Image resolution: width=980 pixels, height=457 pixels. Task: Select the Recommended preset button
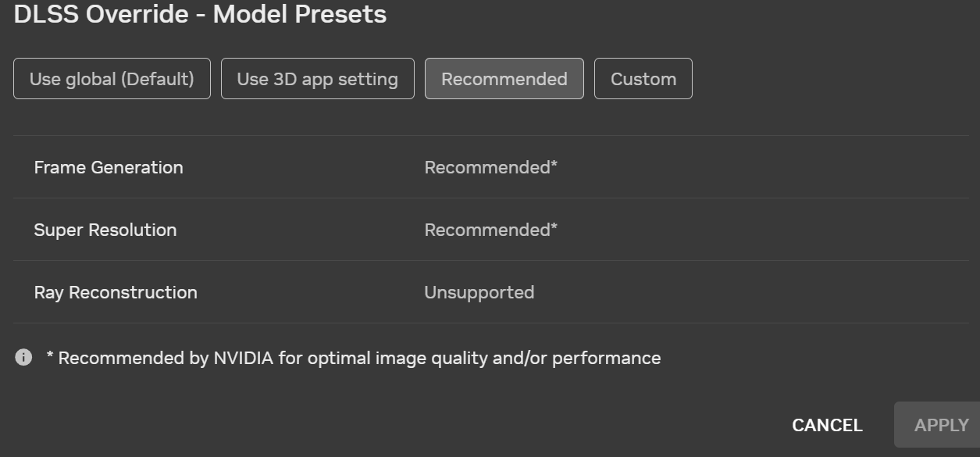pyautogui.click(x=504, y=79)
